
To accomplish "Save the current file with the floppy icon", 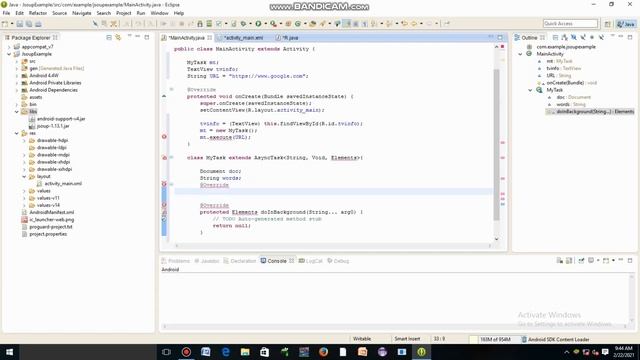I will [20, 24].
